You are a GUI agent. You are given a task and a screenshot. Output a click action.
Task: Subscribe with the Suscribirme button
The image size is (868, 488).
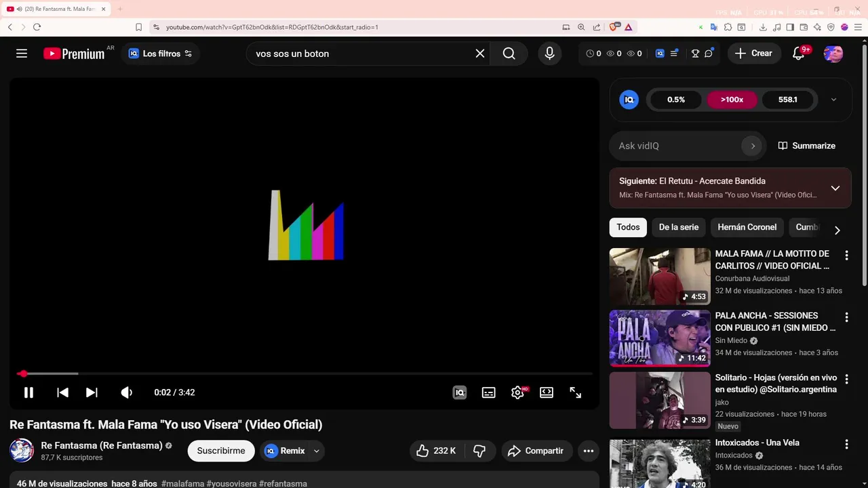tap(221, 451)
